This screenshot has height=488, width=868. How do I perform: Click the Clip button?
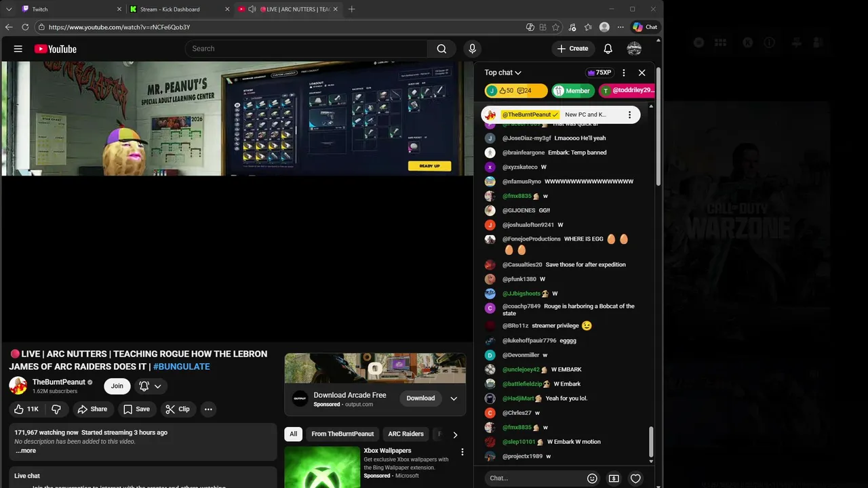178,409
